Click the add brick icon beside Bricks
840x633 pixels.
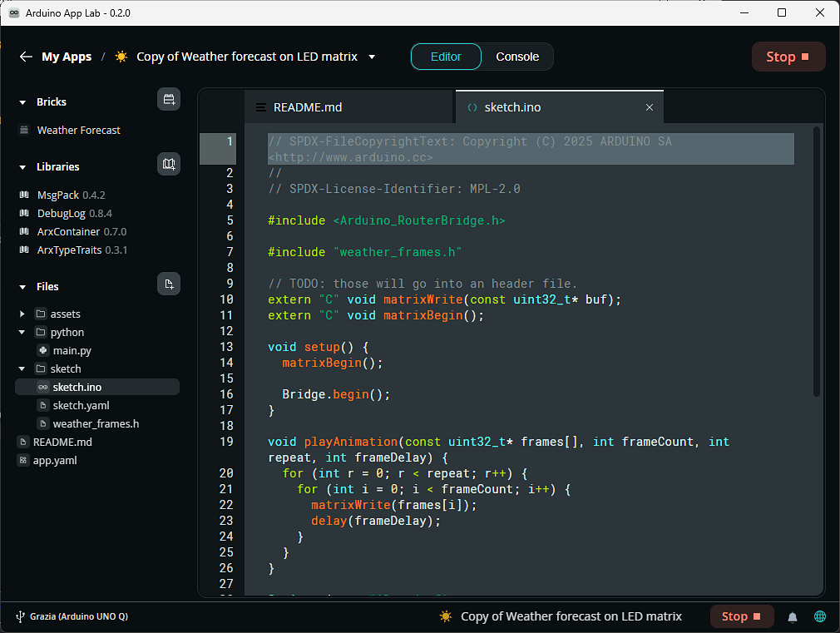click(x=169, y=100)
